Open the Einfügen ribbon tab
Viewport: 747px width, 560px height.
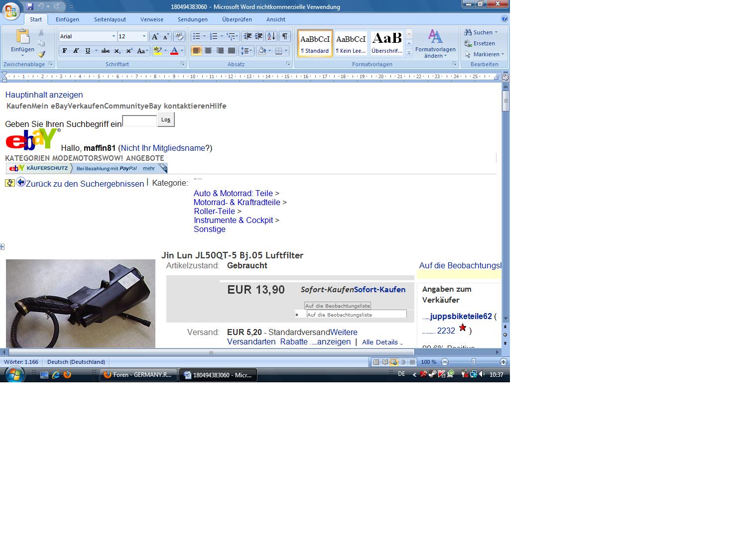pos(67,19)
